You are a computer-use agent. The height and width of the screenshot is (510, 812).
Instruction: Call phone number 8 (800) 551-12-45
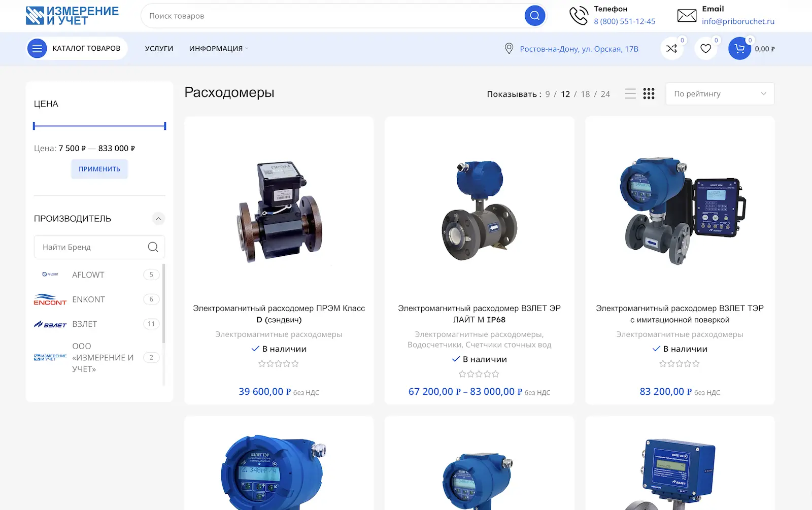pos(624,21)
